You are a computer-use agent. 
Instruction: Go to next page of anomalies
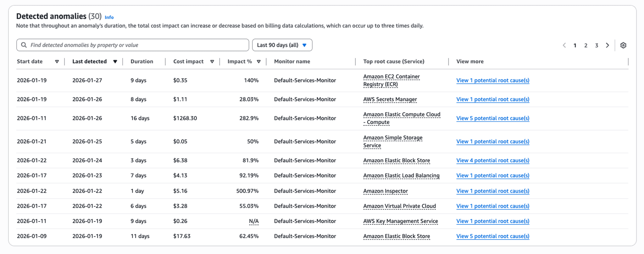[x=607, y=45]
